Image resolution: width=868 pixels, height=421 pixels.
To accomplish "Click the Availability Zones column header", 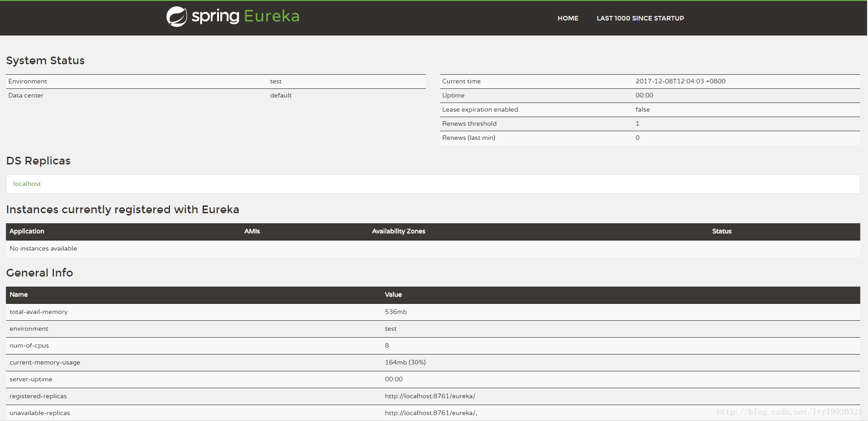I will click(x=399, y=231).
